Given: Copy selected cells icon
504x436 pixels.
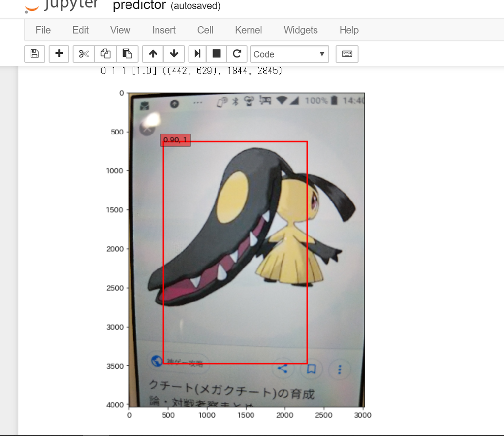Looking at the screenshot, I should click(x=105, y=54).
